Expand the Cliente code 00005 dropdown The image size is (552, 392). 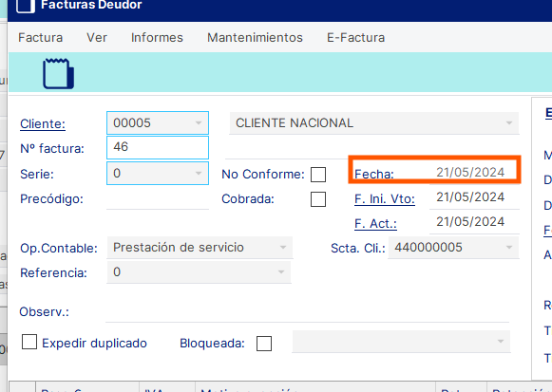tap(199, 123)
